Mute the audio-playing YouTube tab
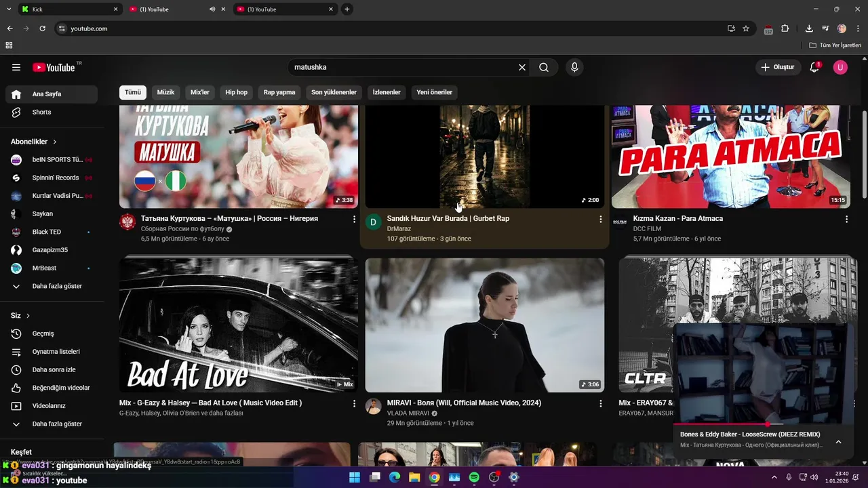This screenshot has width=868, height=488. coord(212,9)
